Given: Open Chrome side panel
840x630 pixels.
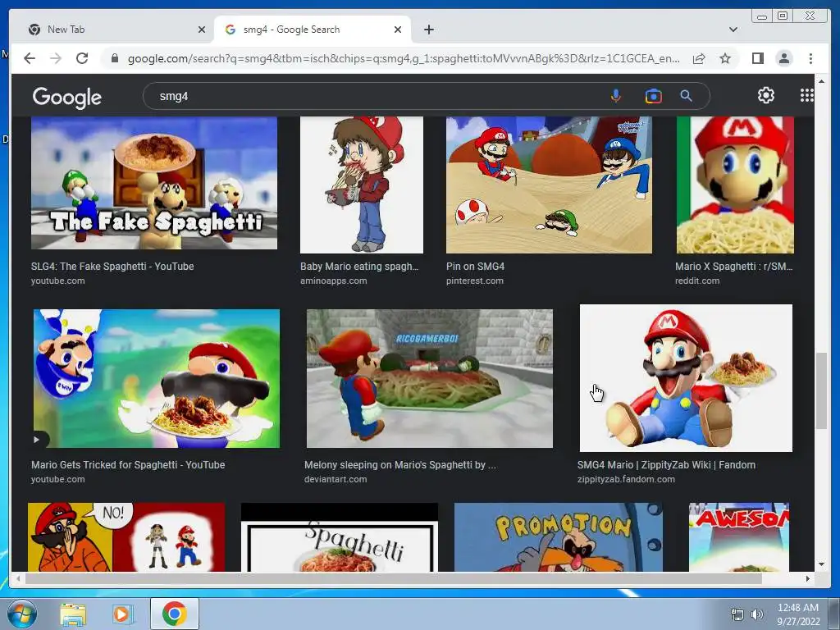Looking at the screenshot, I should 757,58.
